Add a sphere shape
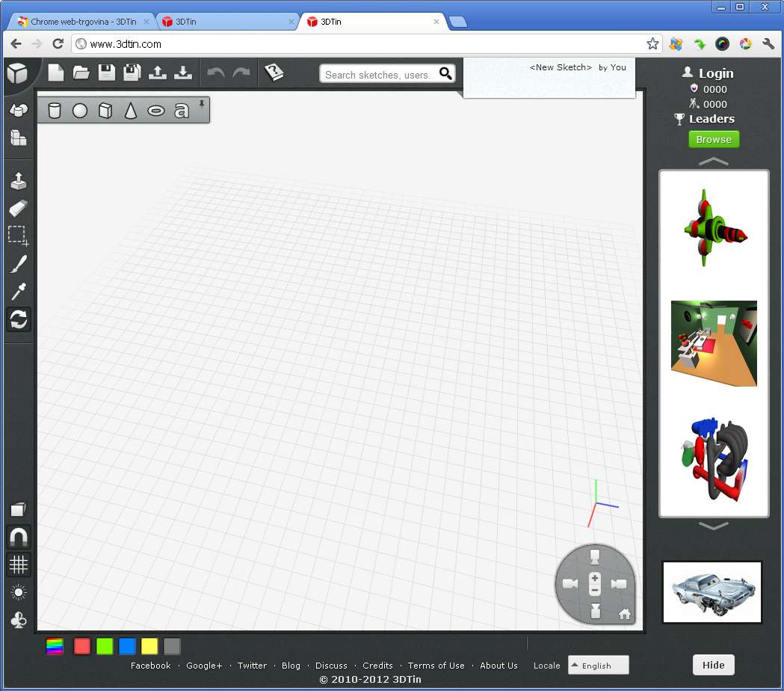This screenshot has height=691, width=784. [x=80, y=111]
